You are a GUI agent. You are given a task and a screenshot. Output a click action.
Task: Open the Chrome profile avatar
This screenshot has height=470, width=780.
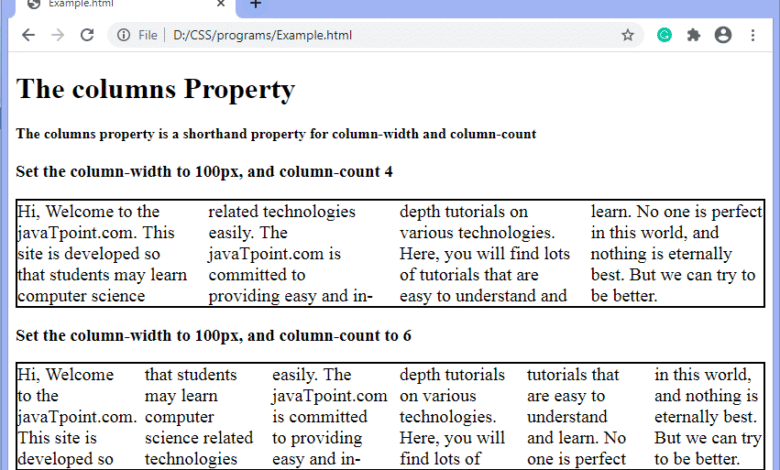pos(723,35)
